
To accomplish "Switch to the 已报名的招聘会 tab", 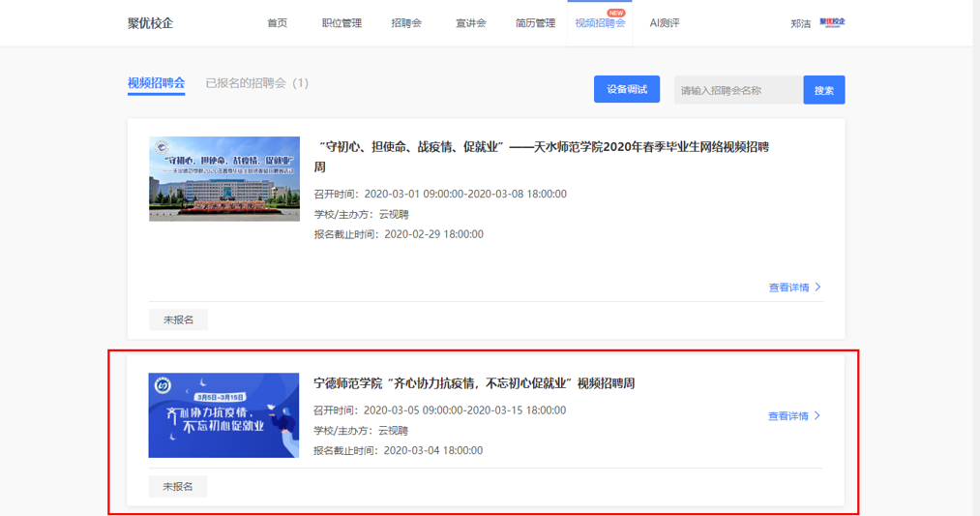I will click(x=256, y=83).
